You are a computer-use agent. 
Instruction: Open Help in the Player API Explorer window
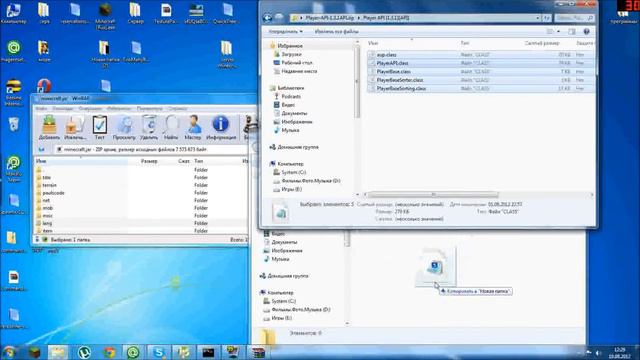pyautogui.click(x=587, y=31)
